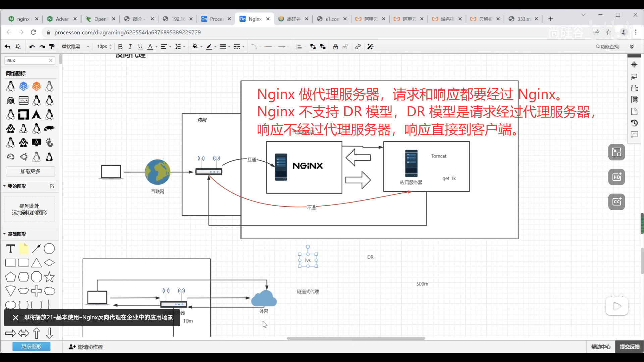Switch to the 333.m browser tab
This screenshot has width=644, height=362.
coord(523,19)
